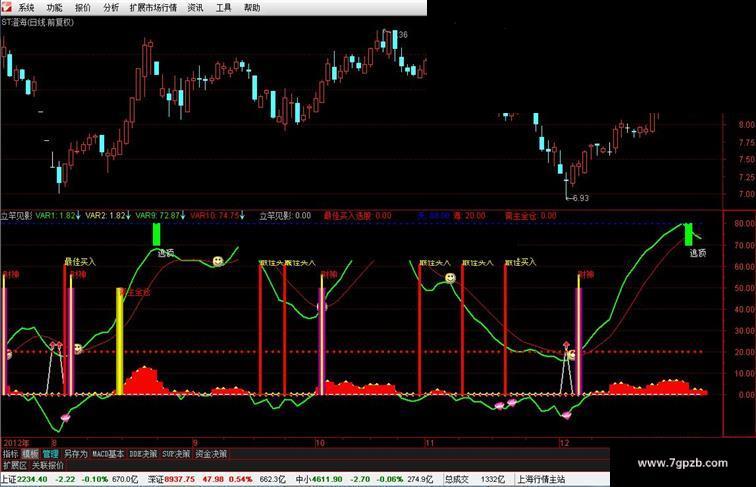Click 上证 change value -2.22
756x487 pixels.
(65, 479)
